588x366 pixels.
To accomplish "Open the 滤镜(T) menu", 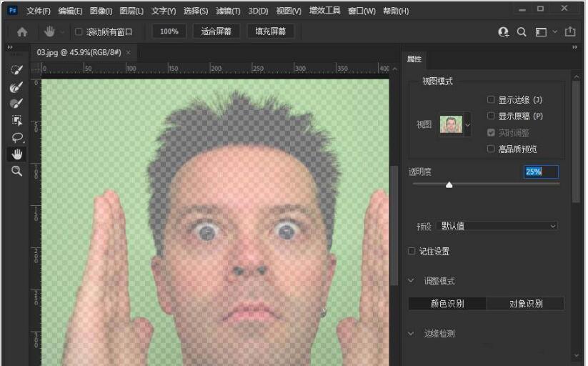I will [229, 11].
